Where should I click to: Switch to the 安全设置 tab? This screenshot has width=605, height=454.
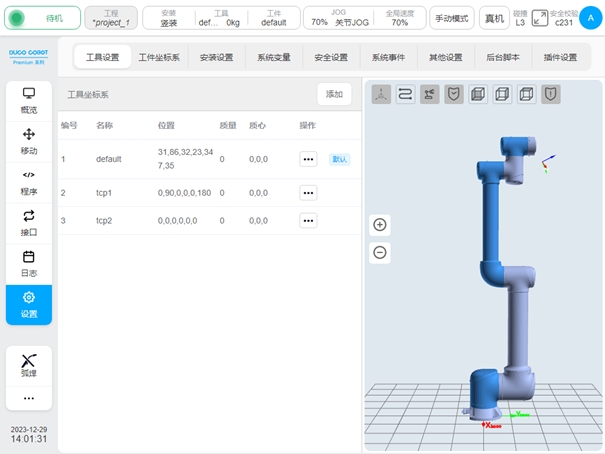[x=330, y=57]
